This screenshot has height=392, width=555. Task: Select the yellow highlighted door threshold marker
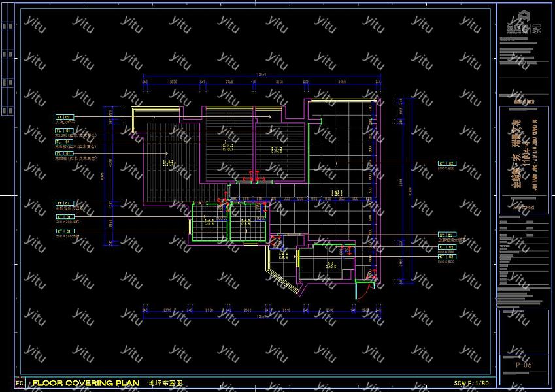(298, 258)
